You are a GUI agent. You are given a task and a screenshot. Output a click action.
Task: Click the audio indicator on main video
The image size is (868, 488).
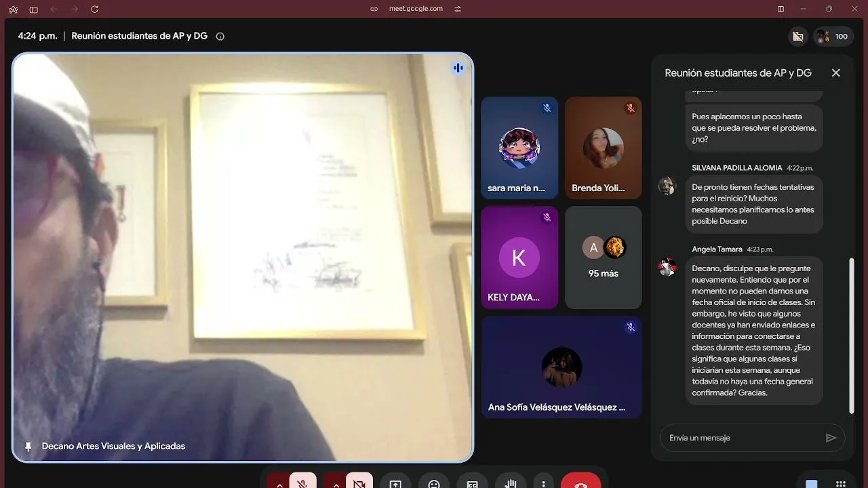pos(458,68)
